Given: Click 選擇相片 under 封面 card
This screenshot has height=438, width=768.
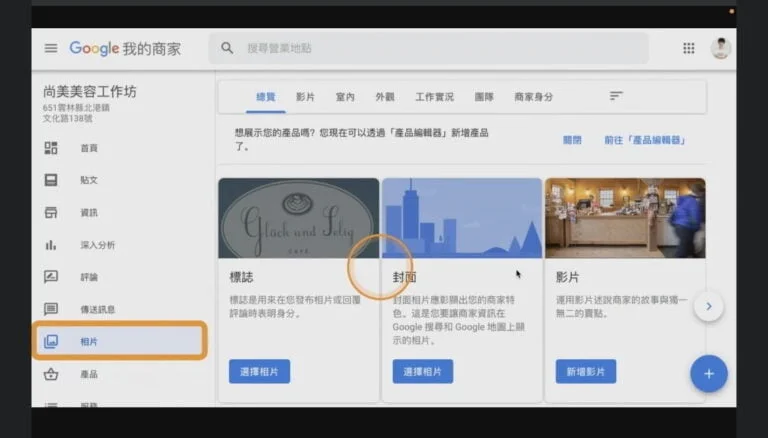Looking at the screenshot, I should pos(423,371).
